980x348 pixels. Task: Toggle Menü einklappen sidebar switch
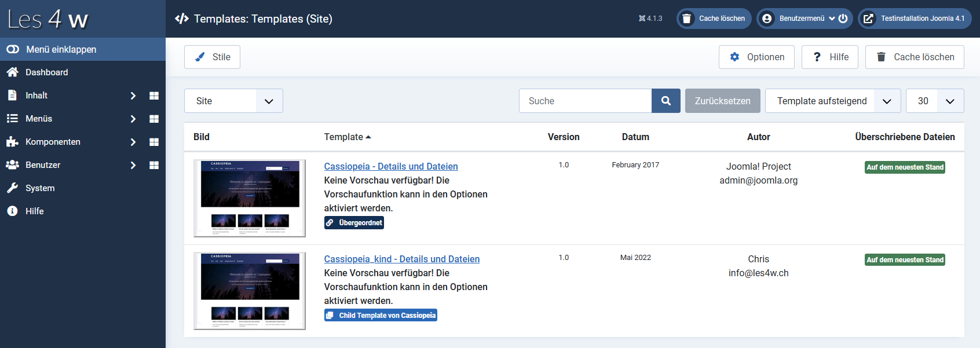tap(13, 49)
